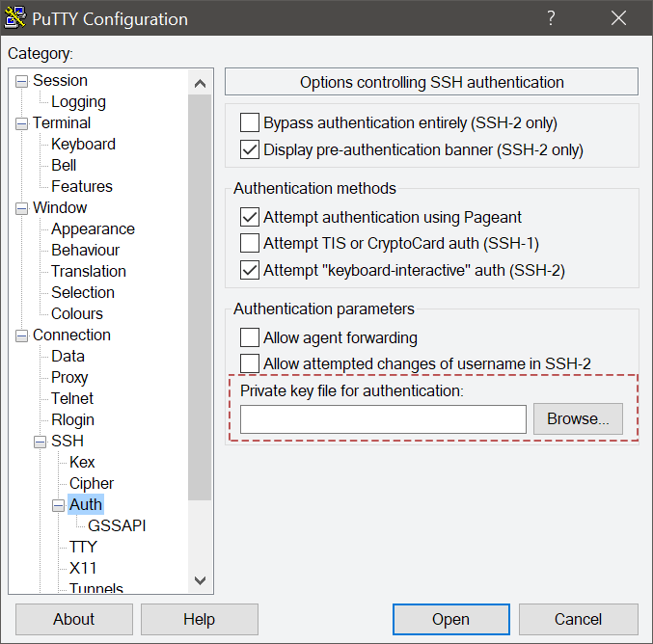Collapse the Session tree node
This screenshot has height=644, width=653.
pyautogui.click(x=21, y=81)
